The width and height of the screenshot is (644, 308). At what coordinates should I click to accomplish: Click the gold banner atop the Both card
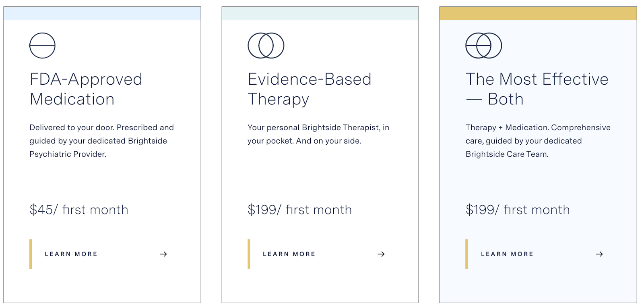[538, 13]
